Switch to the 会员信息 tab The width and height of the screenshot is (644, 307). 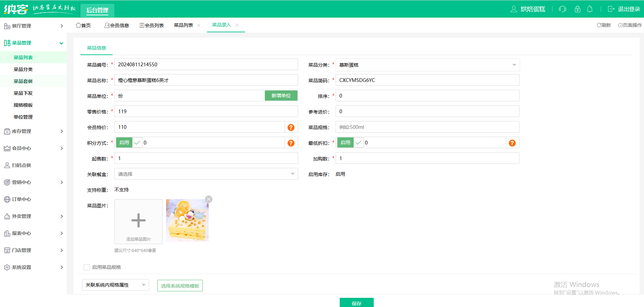(x=117, y=25)
